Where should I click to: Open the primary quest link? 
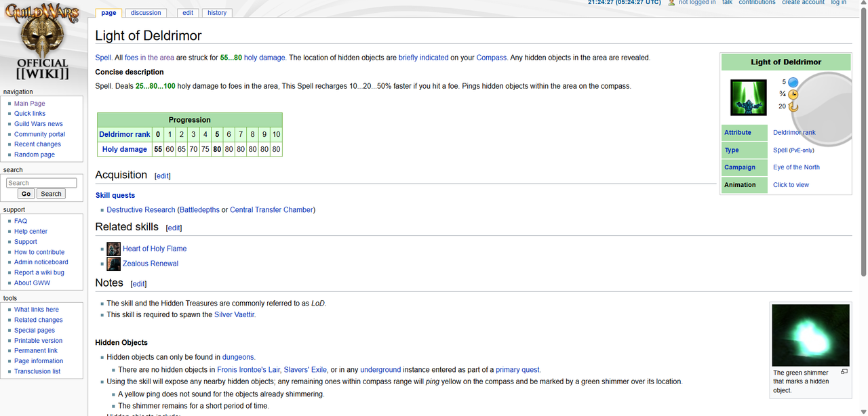(517, 370)
